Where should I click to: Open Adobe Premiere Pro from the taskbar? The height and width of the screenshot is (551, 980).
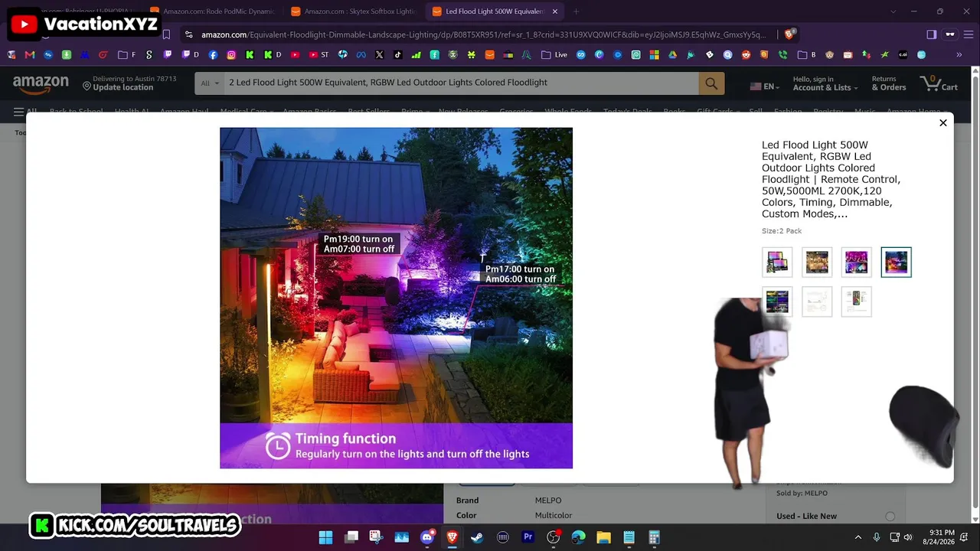528,537
